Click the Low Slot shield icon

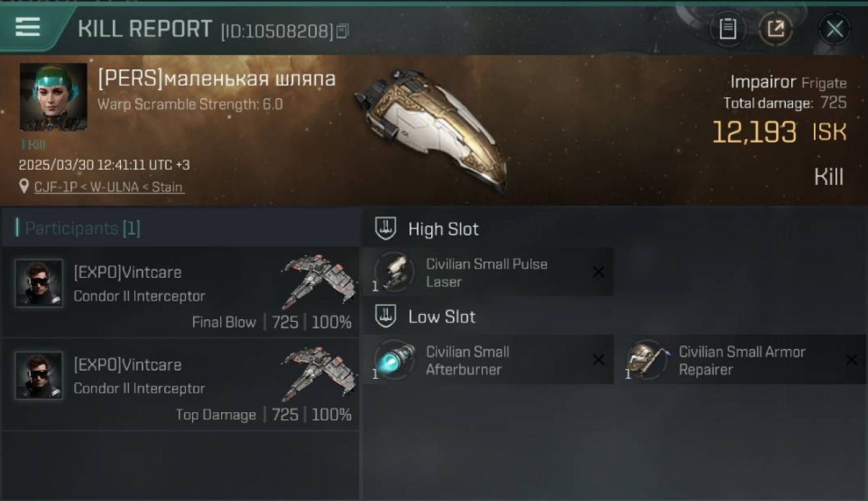pos(385,316)
